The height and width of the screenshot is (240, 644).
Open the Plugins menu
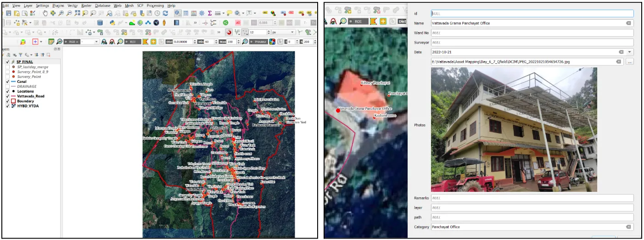point(58,6)
